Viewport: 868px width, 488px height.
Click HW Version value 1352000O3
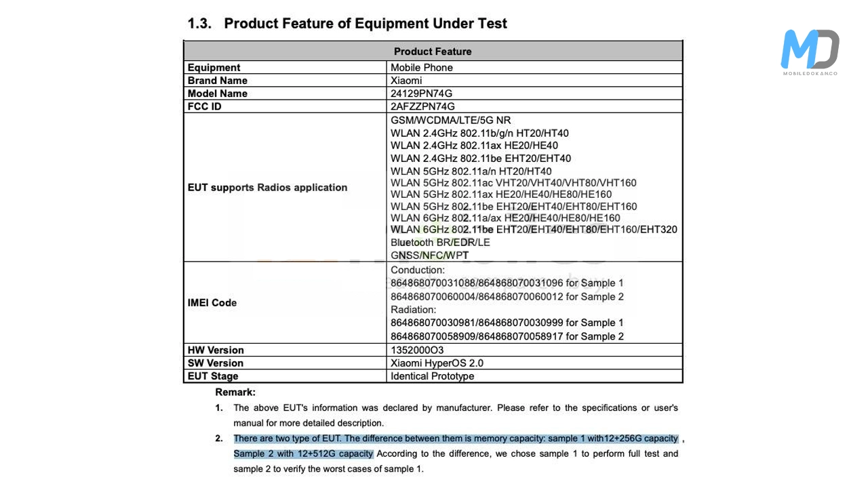pos(417,350)
